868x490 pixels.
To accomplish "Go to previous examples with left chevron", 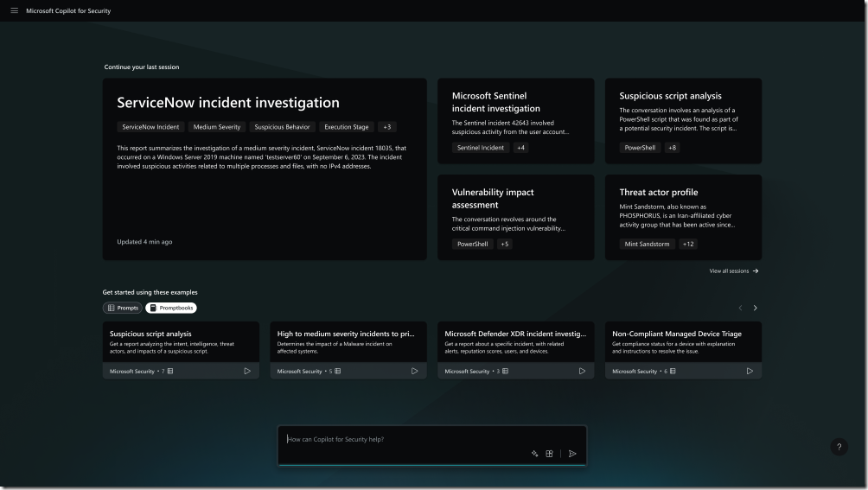I will [x=740, y=308].
